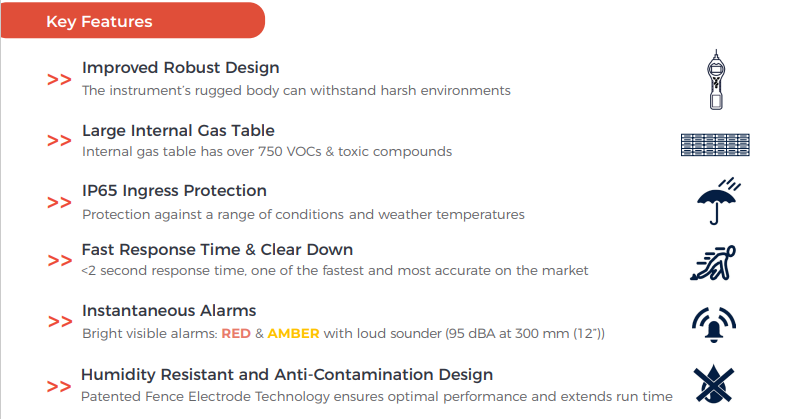The width and height of the screenshot is (794, 419).
Task: Click the red chevrons beside IP65 Ingress Protection
Action: 59,203
